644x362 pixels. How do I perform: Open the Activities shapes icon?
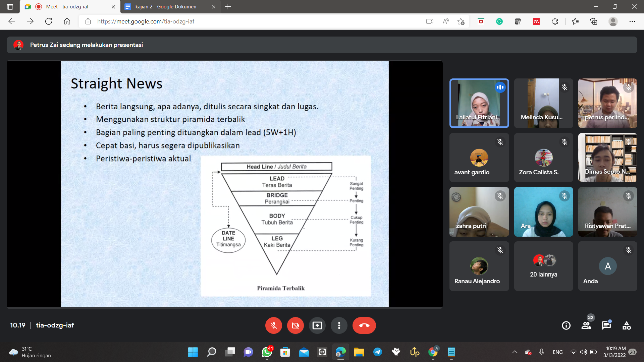click(626, 325)
